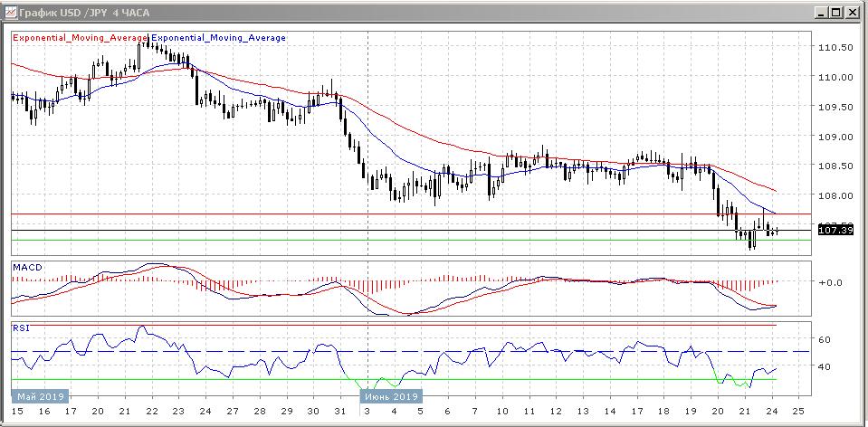This screenshot has width=868, height=427.
Task: Click the 108.00 price axis label
Action: tap(837, 195)
